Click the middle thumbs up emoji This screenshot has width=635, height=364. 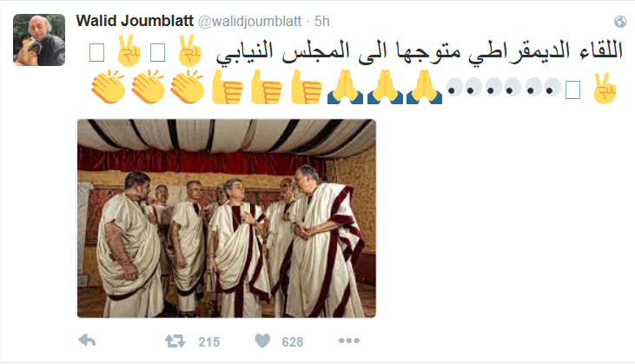coord(267,87)
